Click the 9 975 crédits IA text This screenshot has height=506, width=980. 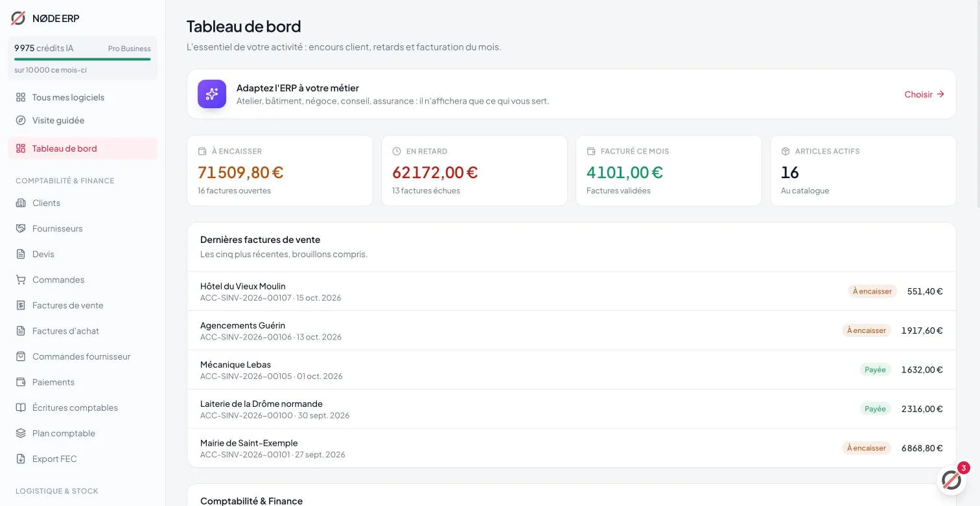(44, 48)
